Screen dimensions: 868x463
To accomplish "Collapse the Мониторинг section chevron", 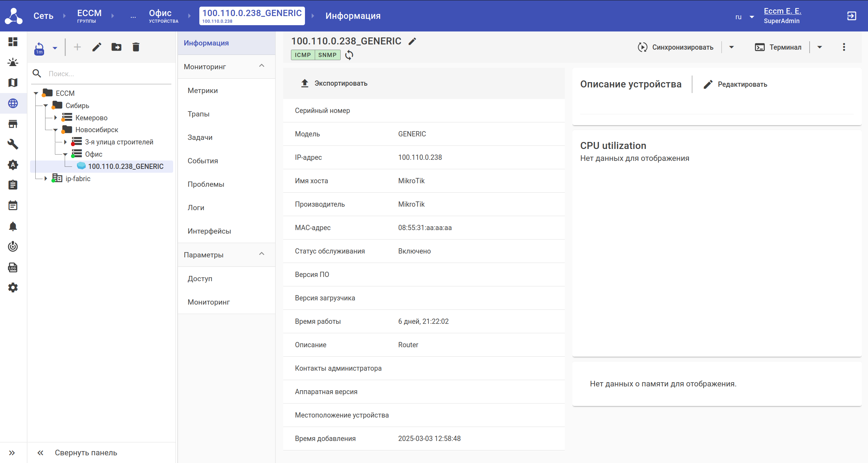I will click(x=262, y=66).
